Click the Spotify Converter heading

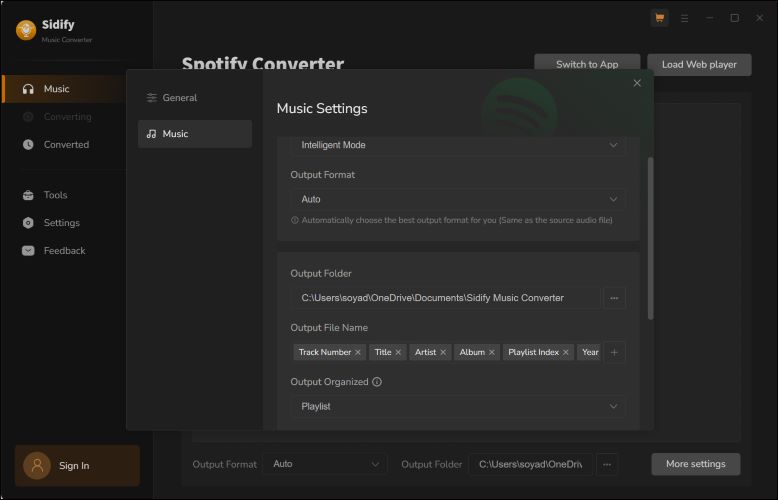(x=263, y=63)
